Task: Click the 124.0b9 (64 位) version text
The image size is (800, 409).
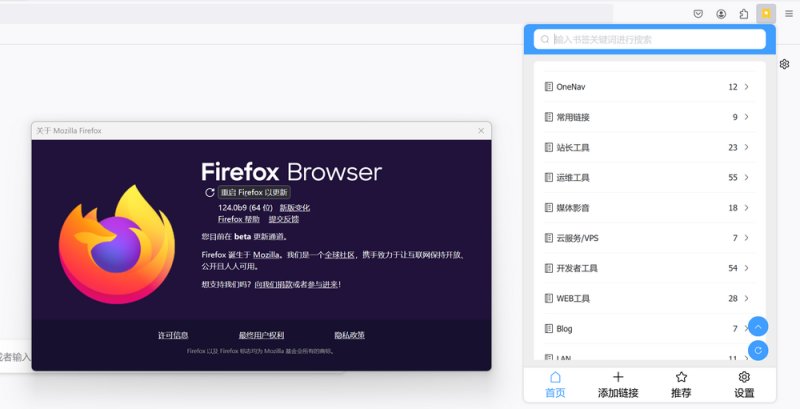Action: tap(245, 208)
